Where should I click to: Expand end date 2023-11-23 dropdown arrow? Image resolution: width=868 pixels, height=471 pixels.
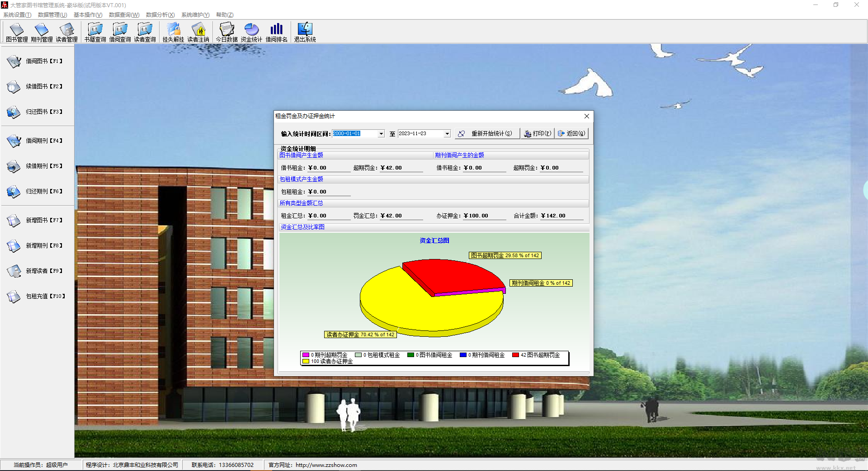click(x=447, y=134)
